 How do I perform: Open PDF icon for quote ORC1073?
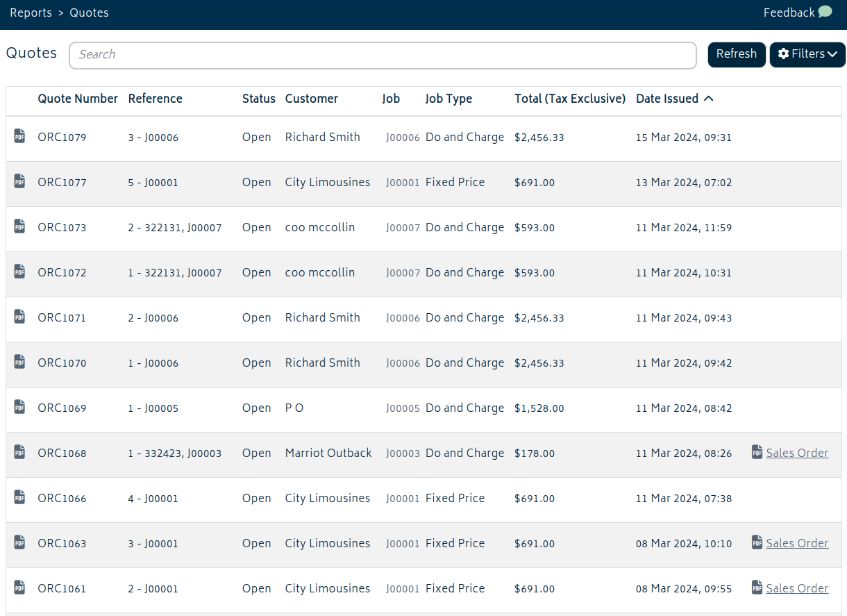19,226
